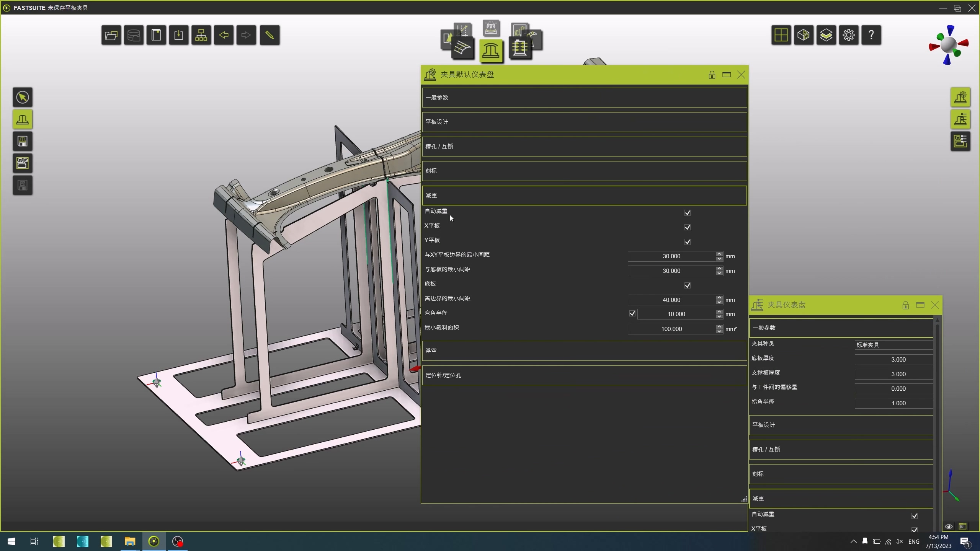The width and height of the screenshot is (980, 551).
Task: Open the 夹具种类 dropdown showing 标准夹具
Action: 893,345
